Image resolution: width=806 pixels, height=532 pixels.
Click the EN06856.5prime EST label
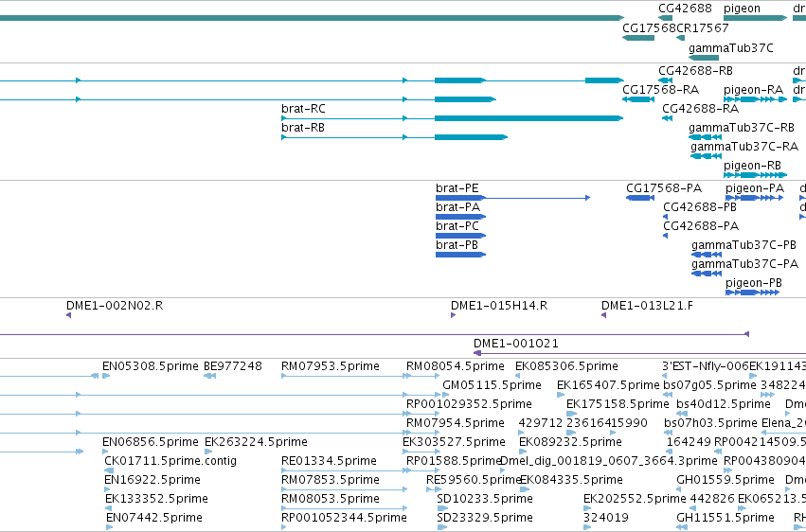point(150,443)
